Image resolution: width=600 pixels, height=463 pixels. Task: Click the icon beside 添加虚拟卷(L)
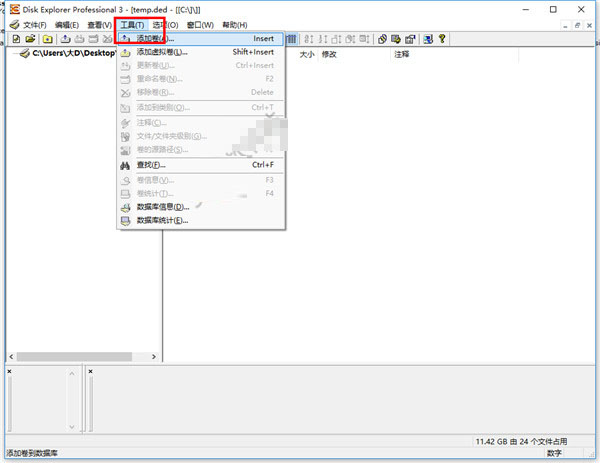[126, 53]
